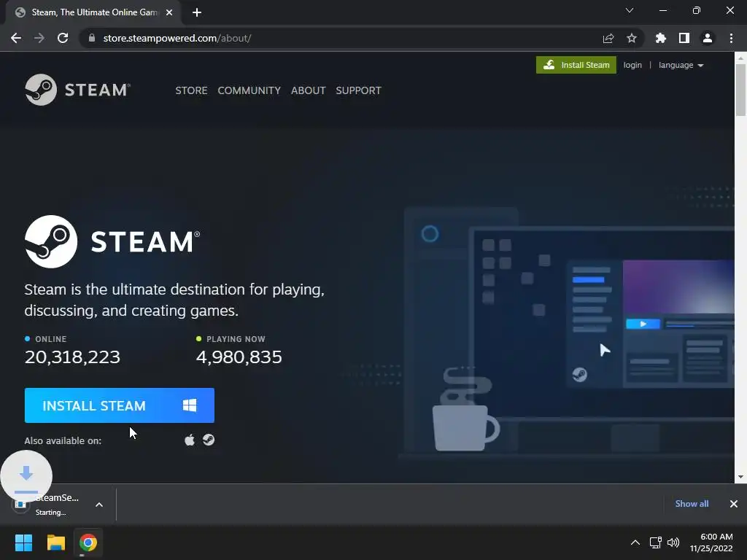
Task: Open the COMMUNITY menu
Action: pos(249,90)
